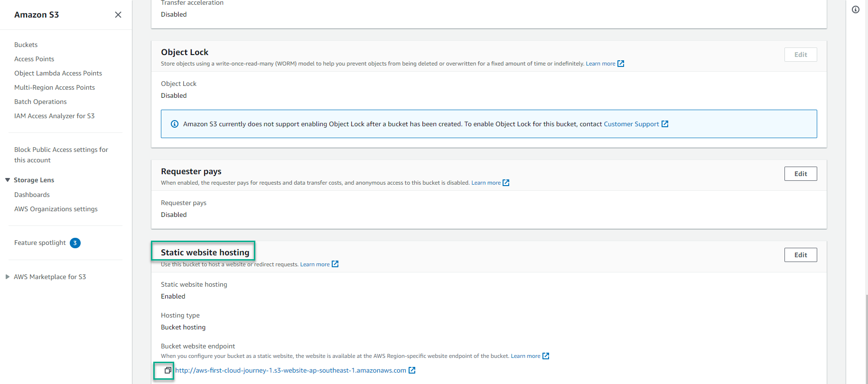Copy the bucket website endpoint URL
Screen dimensions: 868x384
(168, 370)
